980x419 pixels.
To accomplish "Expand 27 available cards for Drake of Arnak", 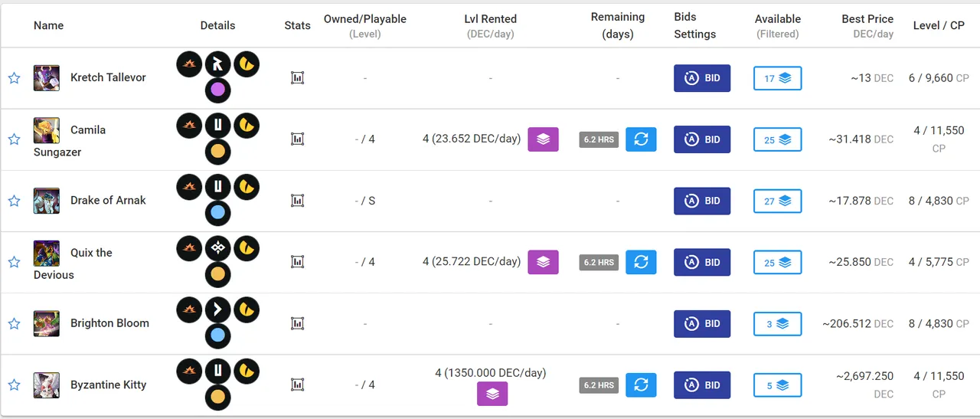I will coord(777,201).
